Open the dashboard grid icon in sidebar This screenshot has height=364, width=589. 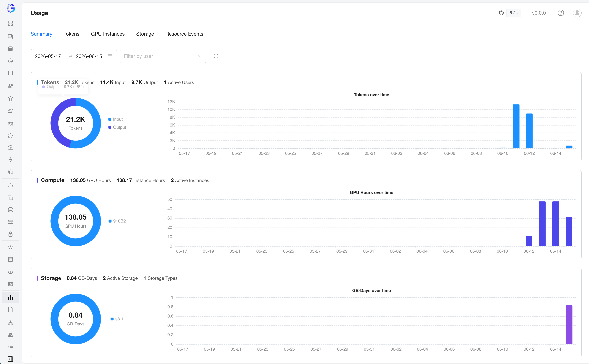[x=10, y=23]
